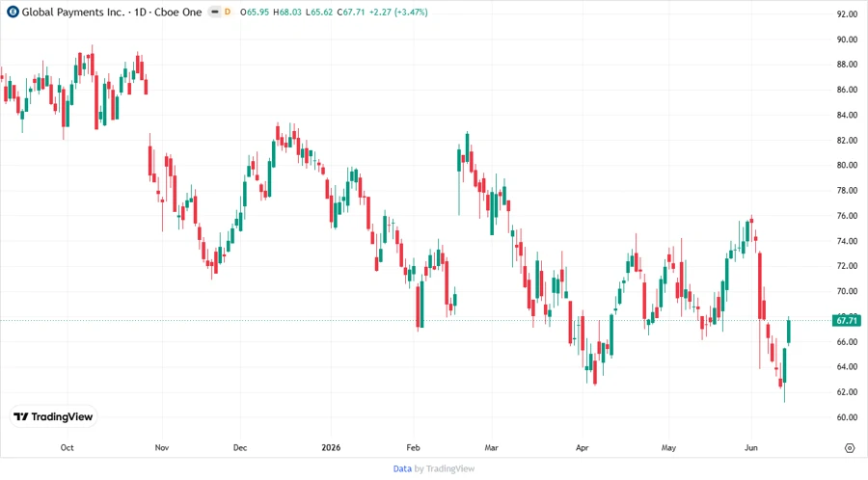Viewport: 868px width, 480px height.
Task: Click the Nov label on time axis
Action: tap(162, 448)
